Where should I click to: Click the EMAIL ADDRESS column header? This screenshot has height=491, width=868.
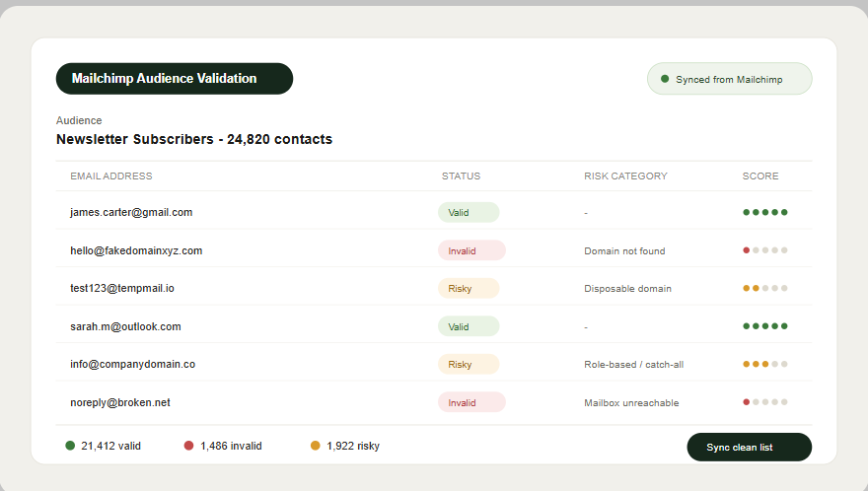111,176
